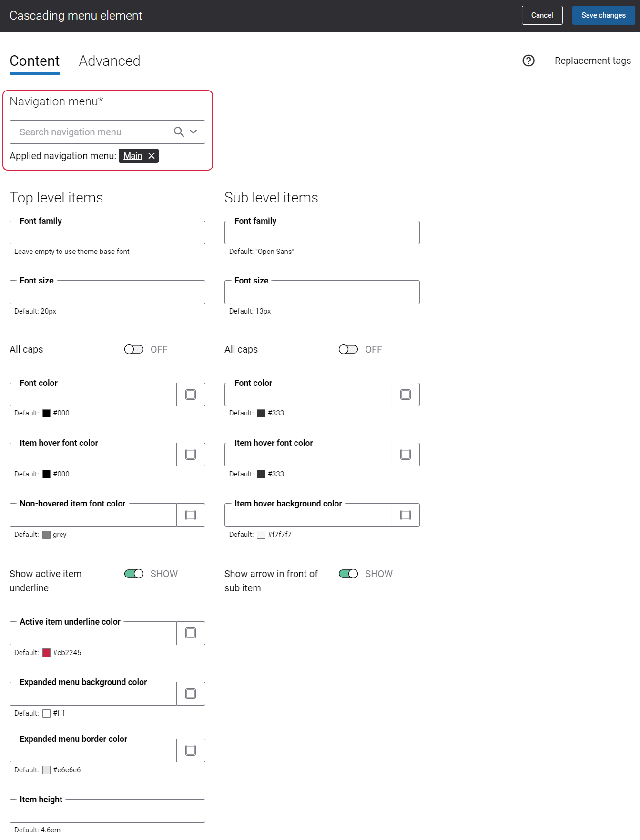The height and width of the screenshot is (840, 640).
Task: Click the Main applied menu link
Action: (132, 156)
